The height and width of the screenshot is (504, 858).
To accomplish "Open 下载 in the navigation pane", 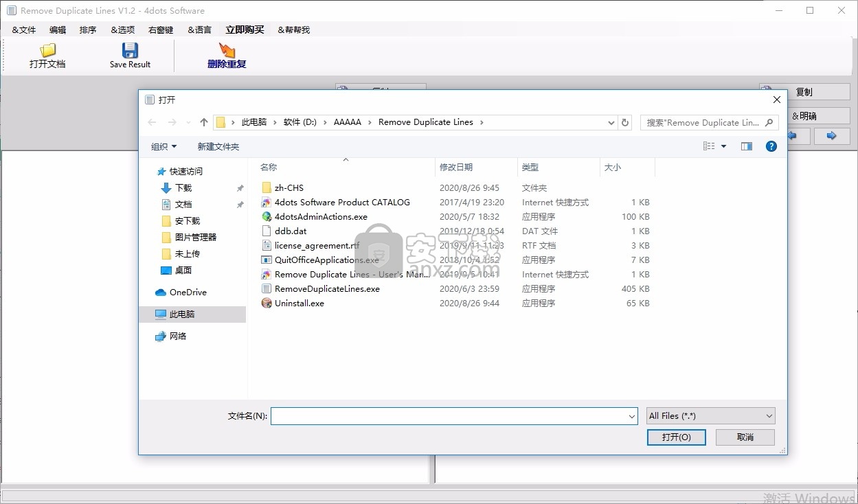I will coord(183,187).
